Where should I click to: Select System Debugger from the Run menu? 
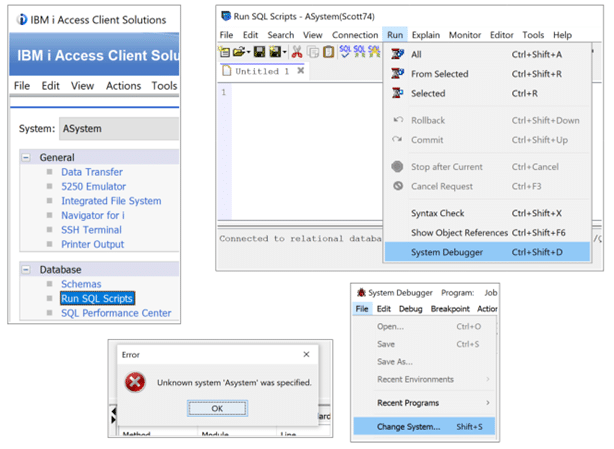(447, 252)
